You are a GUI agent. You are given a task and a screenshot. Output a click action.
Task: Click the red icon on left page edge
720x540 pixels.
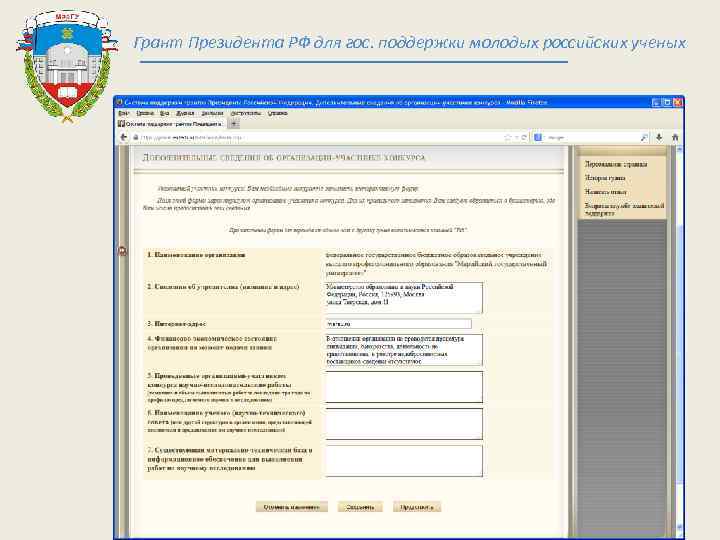pyautogui.click(x=122, y=251)
